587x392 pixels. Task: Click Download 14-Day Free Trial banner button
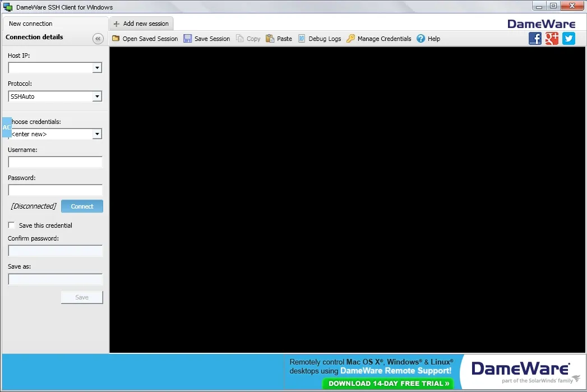[x=388, y=384]
